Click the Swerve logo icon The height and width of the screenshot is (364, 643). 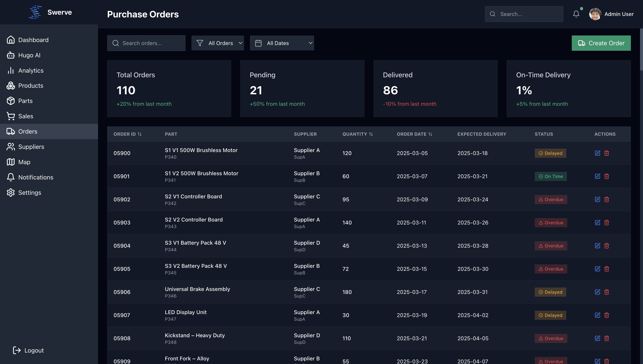[x=35, y=12]
